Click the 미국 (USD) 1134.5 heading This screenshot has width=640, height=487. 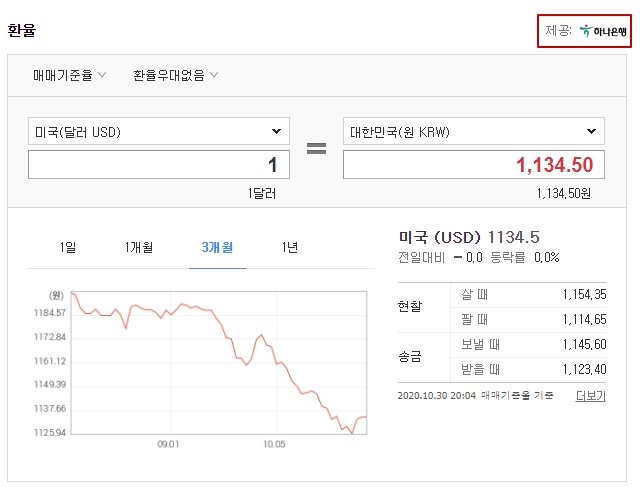point(469,237)
